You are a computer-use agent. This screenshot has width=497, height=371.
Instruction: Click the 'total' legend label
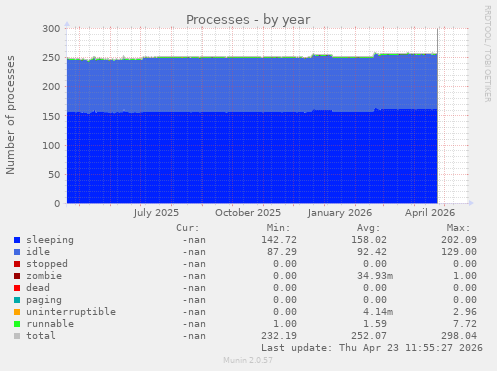click(41, 336)
